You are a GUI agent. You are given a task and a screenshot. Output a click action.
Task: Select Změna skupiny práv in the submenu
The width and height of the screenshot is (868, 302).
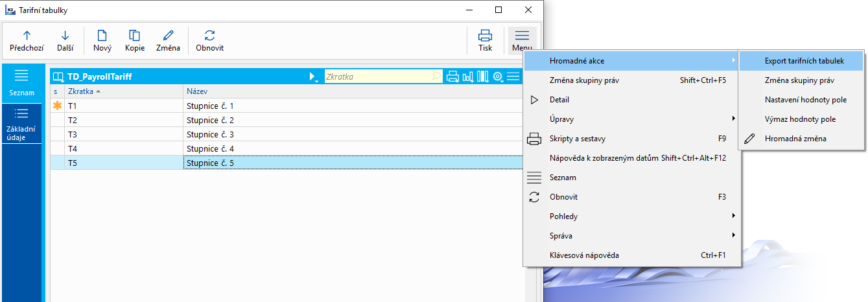pos(801,80)
